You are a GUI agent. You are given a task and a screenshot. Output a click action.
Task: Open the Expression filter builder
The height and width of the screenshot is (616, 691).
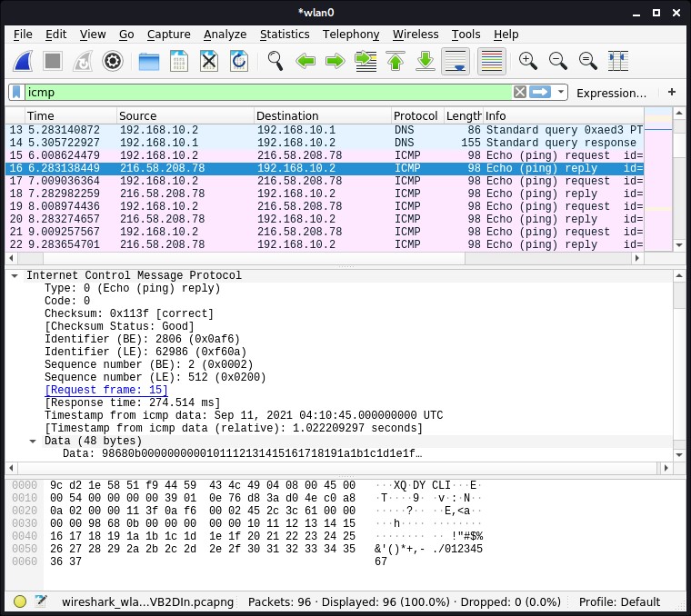click(x=611, y=93)
